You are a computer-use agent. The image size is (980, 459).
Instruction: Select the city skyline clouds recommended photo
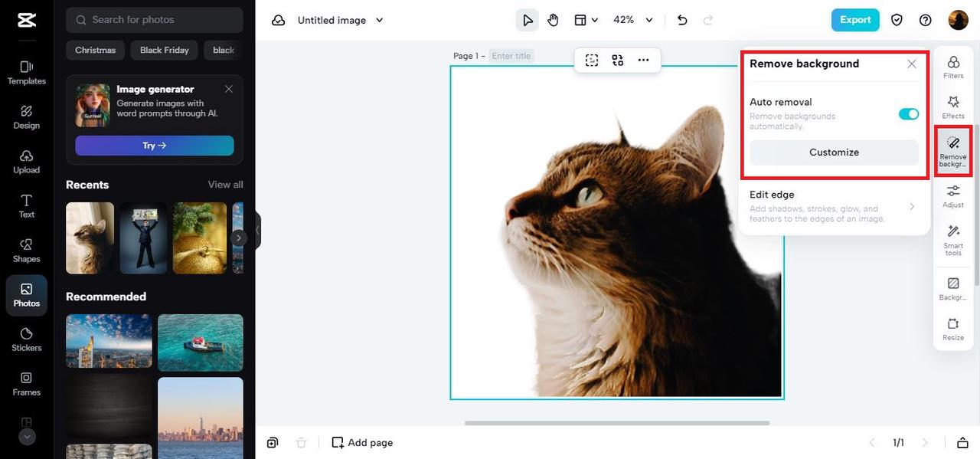tap(109, 341)
